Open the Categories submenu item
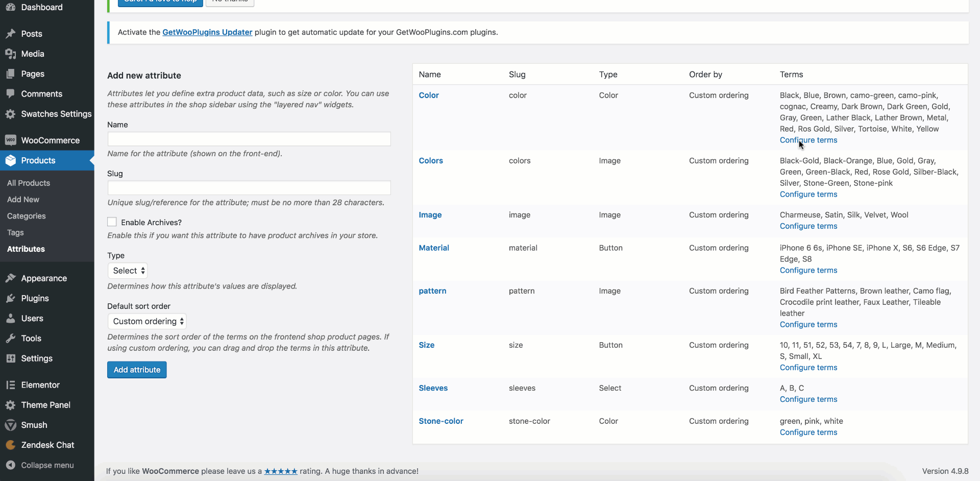980x481 pixels. point(27,216)
